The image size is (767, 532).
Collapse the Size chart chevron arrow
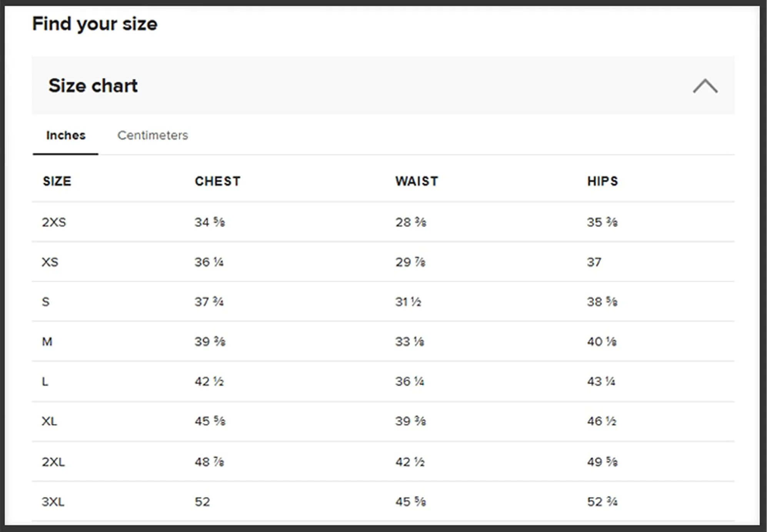coord(705,86)
